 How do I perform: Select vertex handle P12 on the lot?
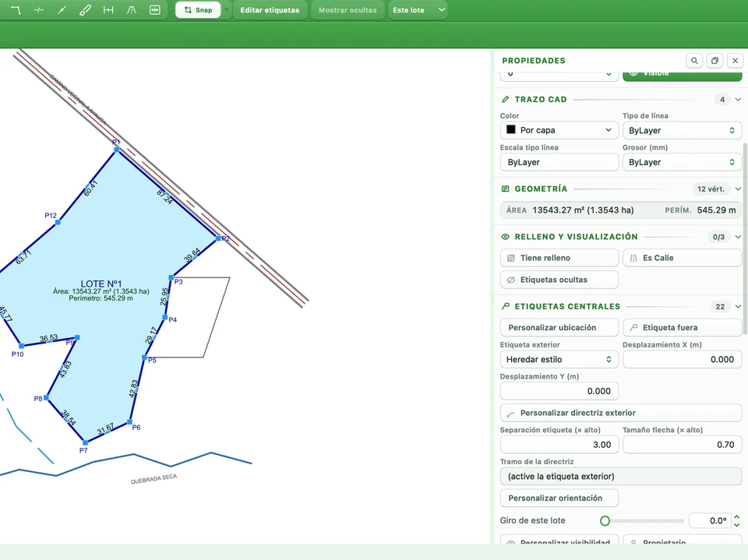(58, 222)
